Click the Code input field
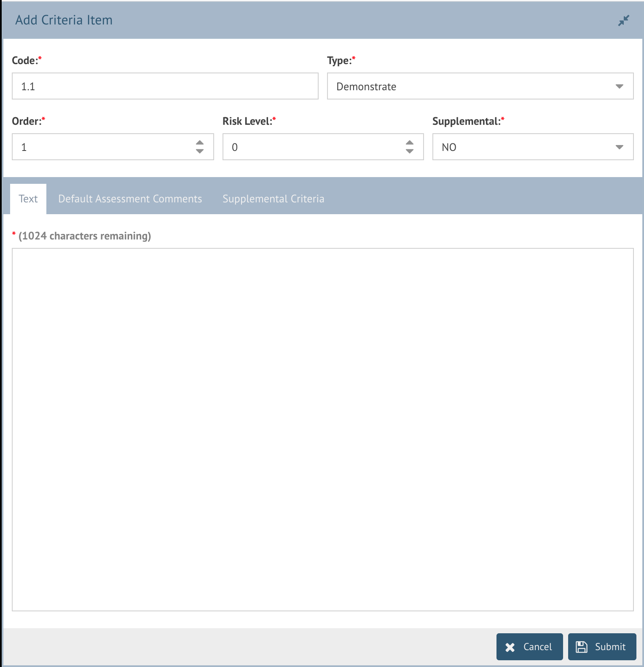 coord(165,86)
